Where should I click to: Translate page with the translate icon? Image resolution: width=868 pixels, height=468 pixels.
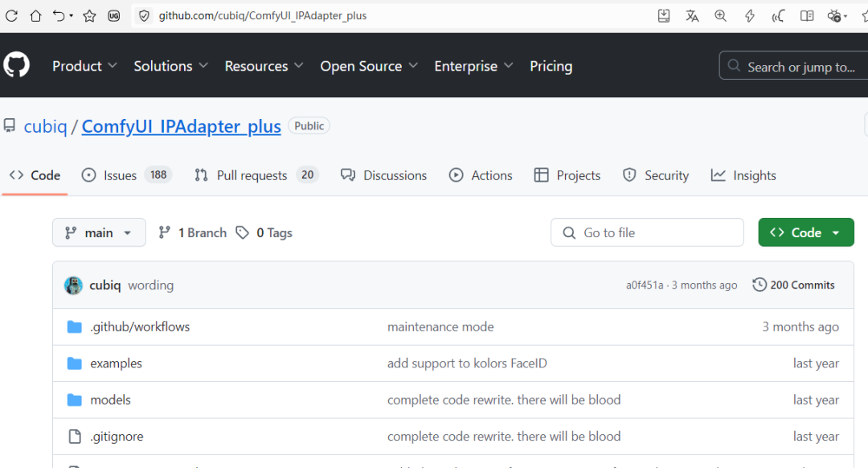[692, 15]
